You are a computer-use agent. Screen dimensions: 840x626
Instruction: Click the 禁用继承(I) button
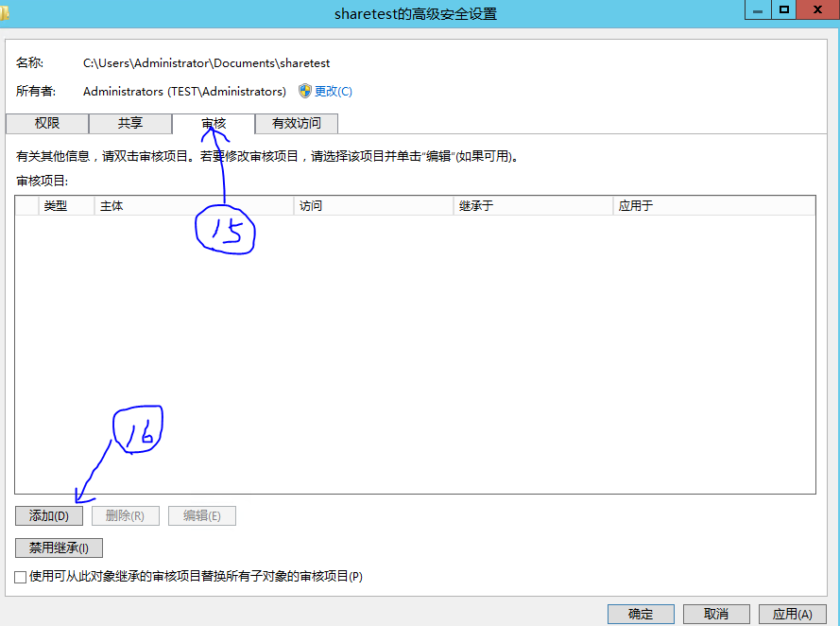[x=58, y=548]
